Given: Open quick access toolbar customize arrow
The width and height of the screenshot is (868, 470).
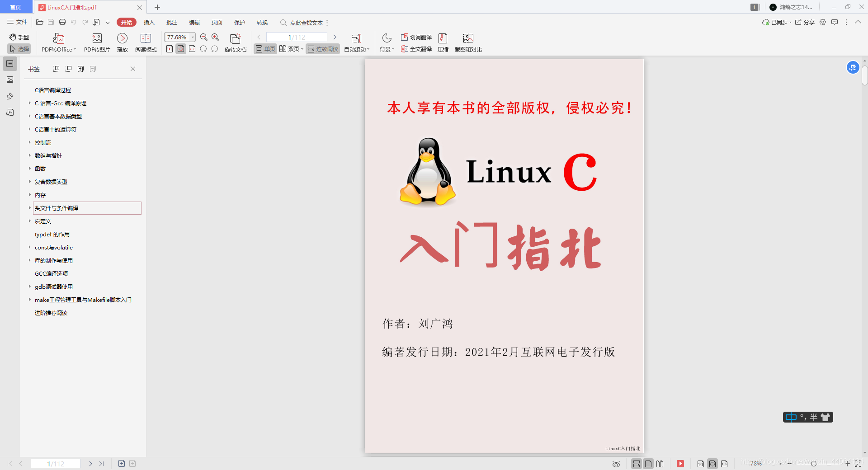Looking at the screenshot, I should pyautogui.click(x=108, y=22).
